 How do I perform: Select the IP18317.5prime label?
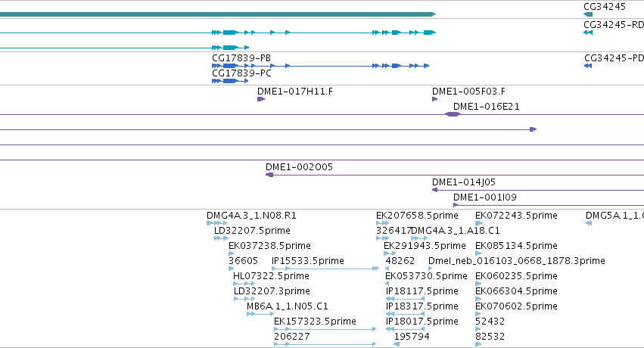pos(422,306)
